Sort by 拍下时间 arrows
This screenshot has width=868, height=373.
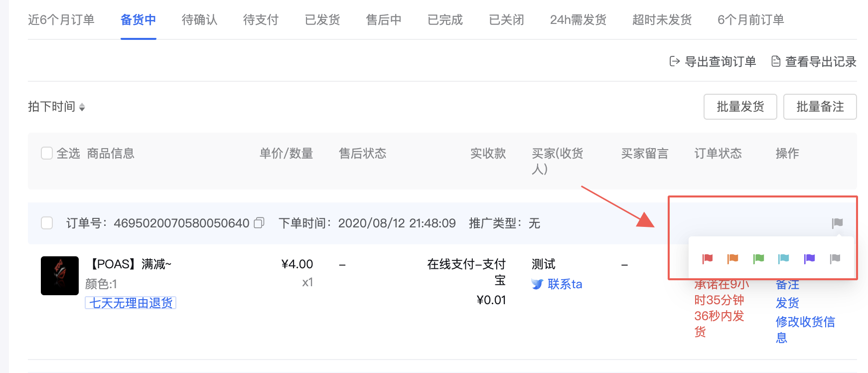pos(82,107)
